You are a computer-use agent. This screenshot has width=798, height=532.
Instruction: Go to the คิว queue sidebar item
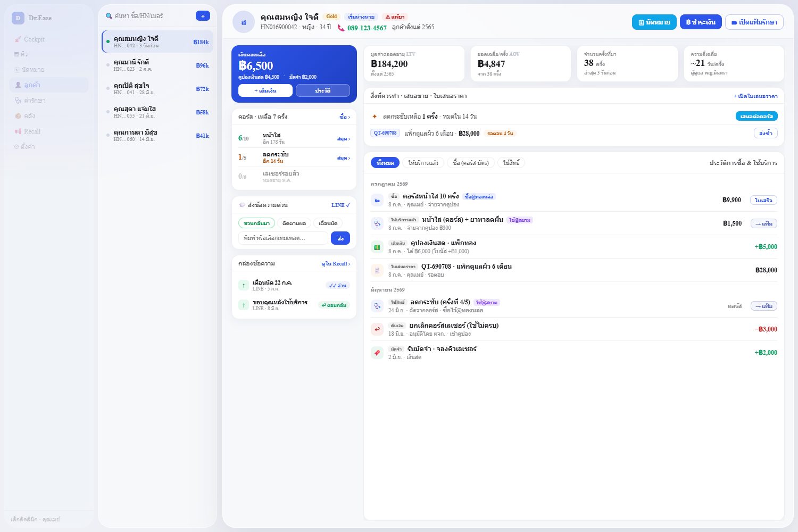[x=49, y=54]
